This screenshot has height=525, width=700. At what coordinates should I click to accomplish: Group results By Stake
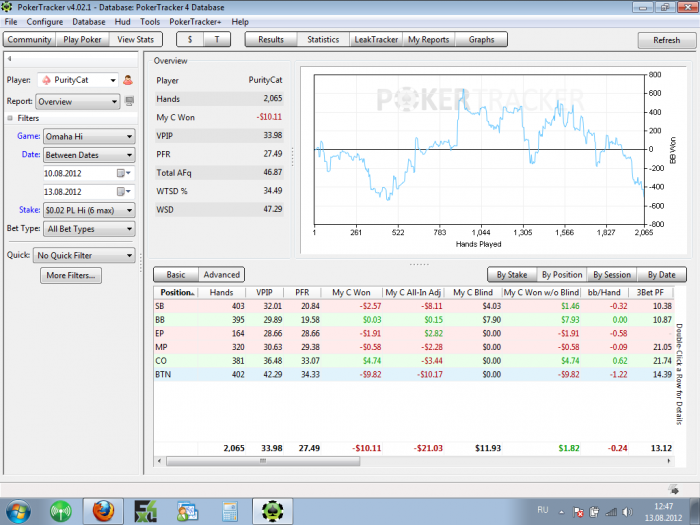(x=512, y=275)
